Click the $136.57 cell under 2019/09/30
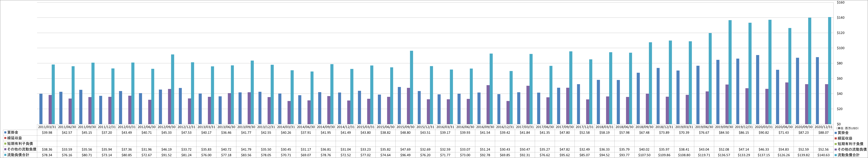Viewport: 868px width, 158px height. (x=724, y=155)
